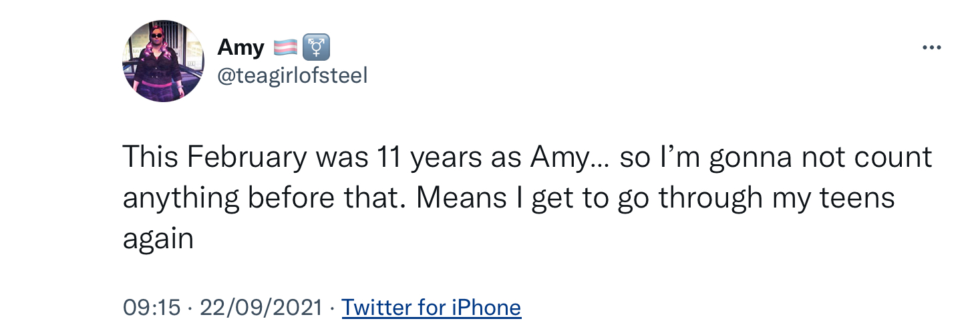Click the 09:15 timestamp
Viewport: 980px width, 335px height.
coord(152,308)
